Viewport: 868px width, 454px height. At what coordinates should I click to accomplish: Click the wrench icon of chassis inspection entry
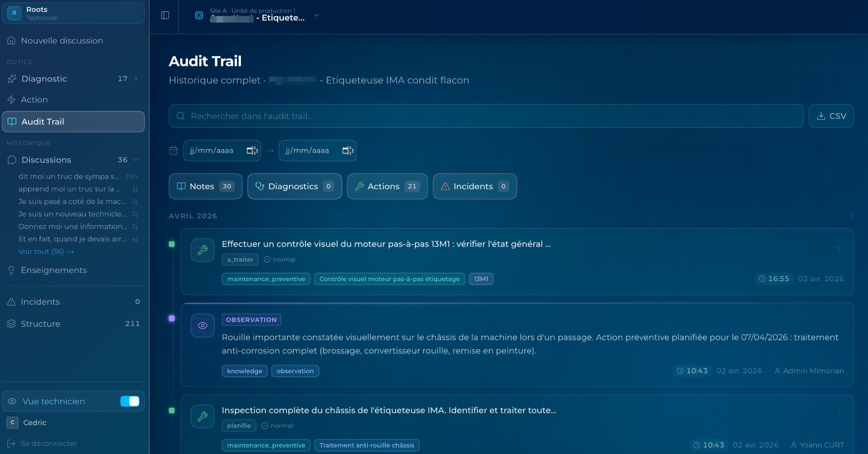tap(203, 416)
